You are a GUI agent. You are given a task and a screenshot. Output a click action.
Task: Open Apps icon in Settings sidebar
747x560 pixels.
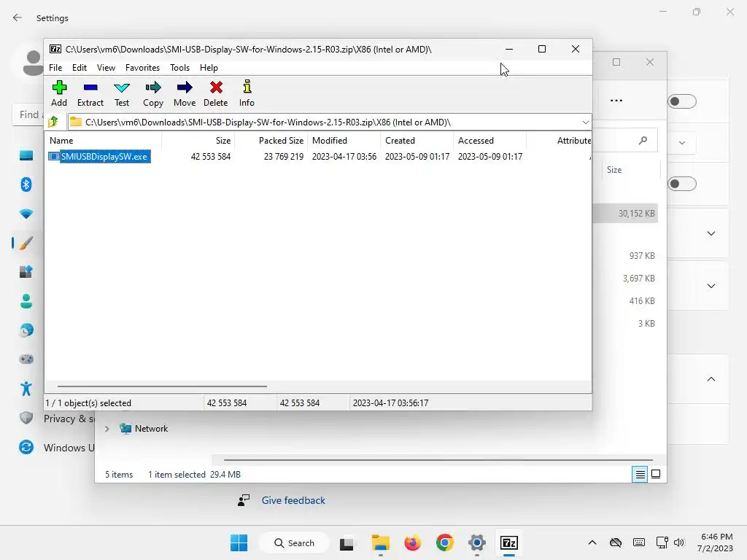[26, 272]
